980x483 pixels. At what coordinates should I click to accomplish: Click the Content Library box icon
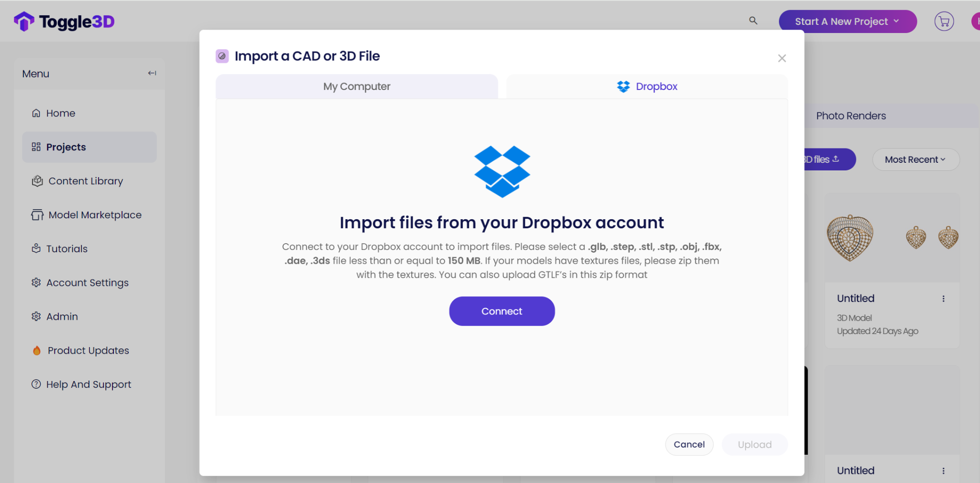click(37, 181)
